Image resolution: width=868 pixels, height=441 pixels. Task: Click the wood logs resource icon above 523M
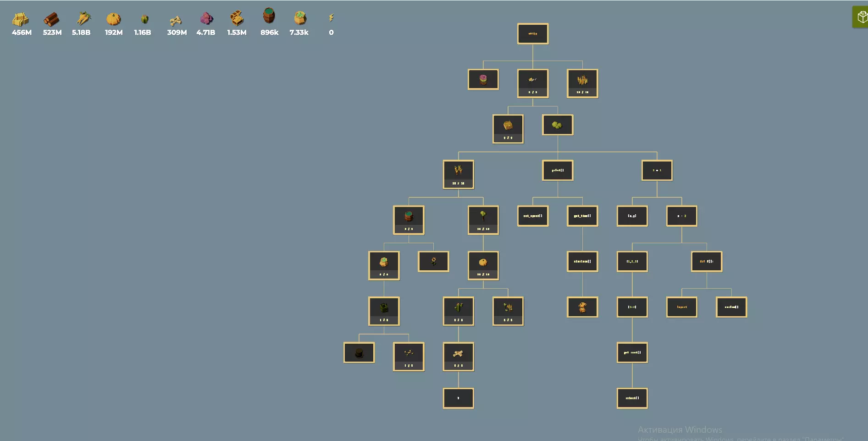[51, 19]
